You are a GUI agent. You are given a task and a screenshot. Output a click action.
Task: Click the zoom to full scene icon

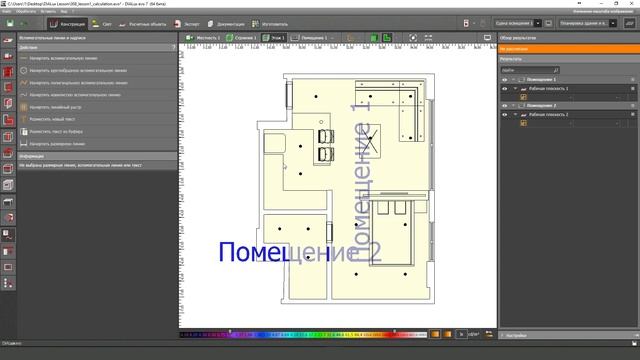413,38
